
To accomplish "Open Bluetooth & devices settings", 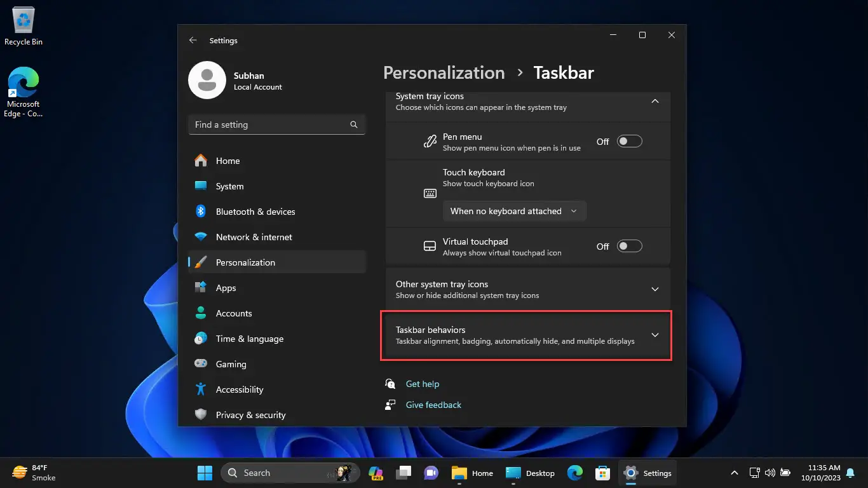I will tap(277, 212).
